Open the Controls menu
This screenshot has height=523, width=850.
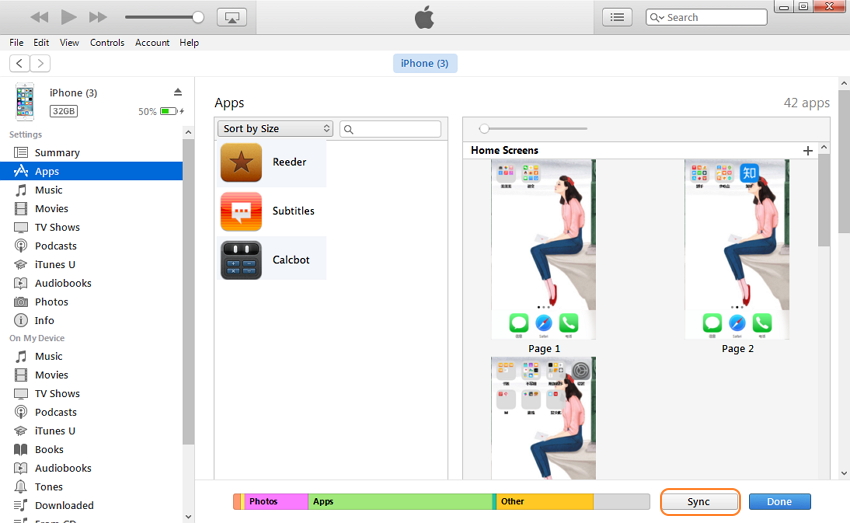(x=107, y=42)
